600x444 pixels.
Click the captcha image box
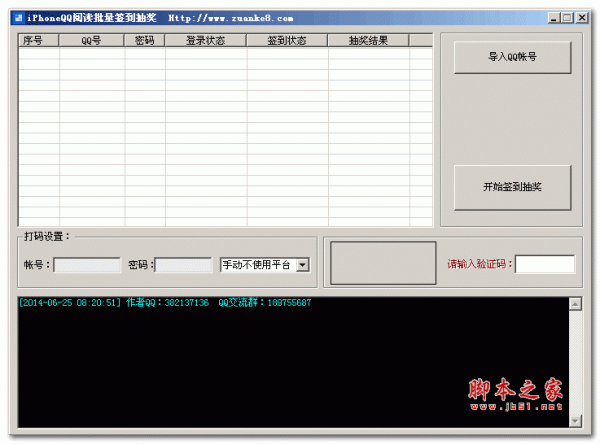point(383,263)
